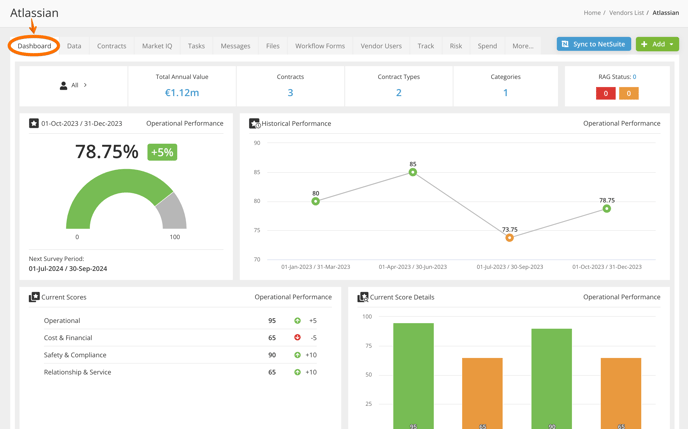Click the green bar valued 90
The image size is (688, 429).
552,379
